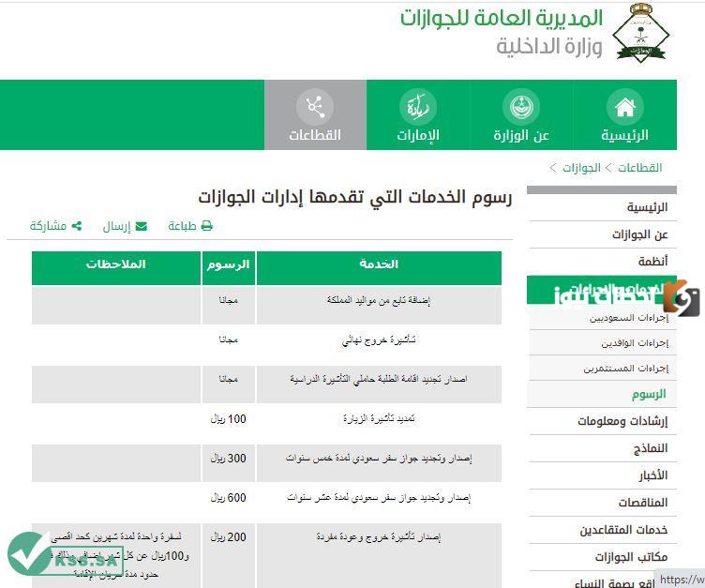Select the القطاعات network nodes icon
Image resolution: width=705 pixels, height=588 pixels.
click(x=315, y=107)
